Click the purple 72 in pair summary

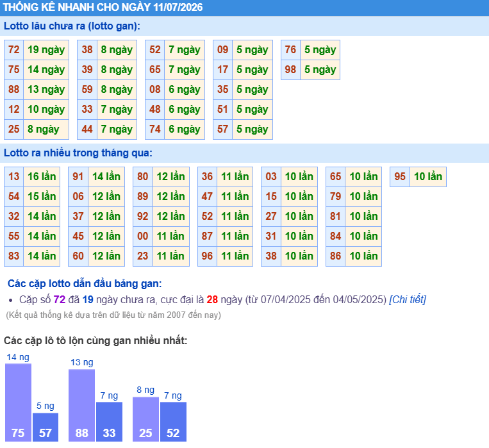[x=59, y=299]
